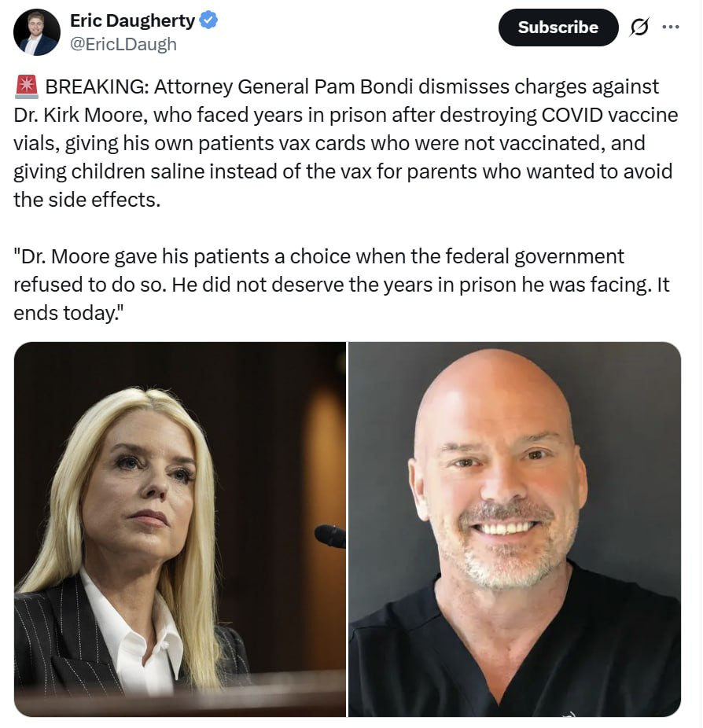Click the red siren emoji
The image size is (703, 728).
[27, 86]
